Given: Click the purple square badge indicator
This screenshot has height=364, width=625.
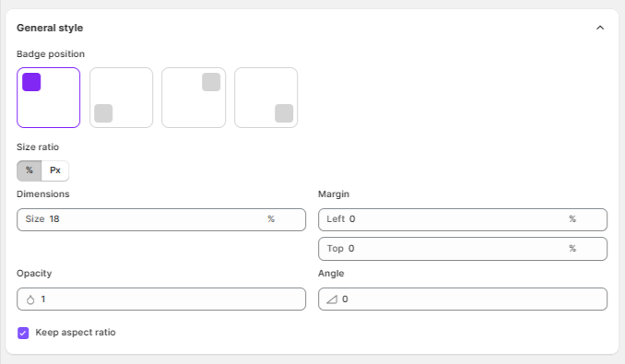Looking at the screenshot, I should tap(31, 82).
